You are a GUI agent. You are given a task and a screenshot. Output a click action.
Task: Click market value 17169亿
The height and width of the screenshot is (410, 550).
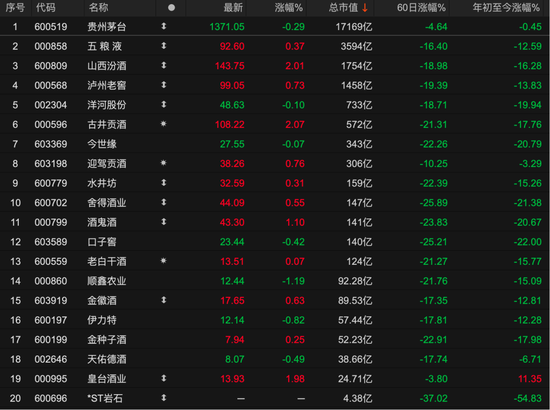pos(354,27)
